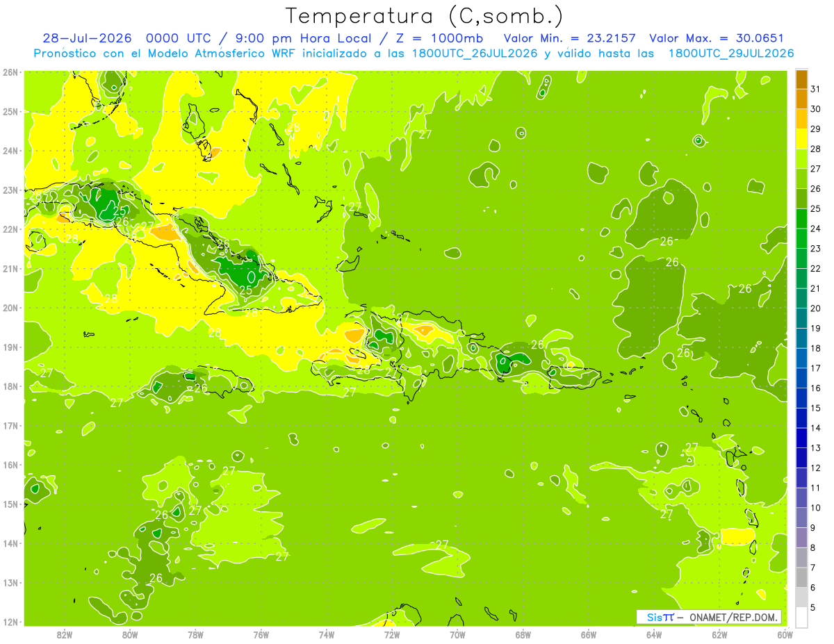Click the "26N" latitude axis label

pyautogui.click(x=10, y=72)
